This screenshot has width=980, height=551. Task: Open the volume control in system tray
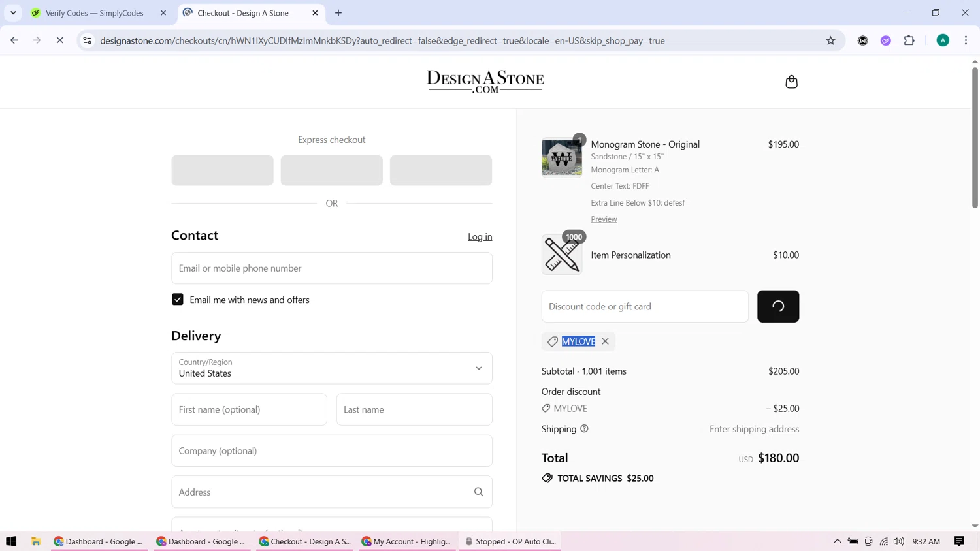(899, 541)
